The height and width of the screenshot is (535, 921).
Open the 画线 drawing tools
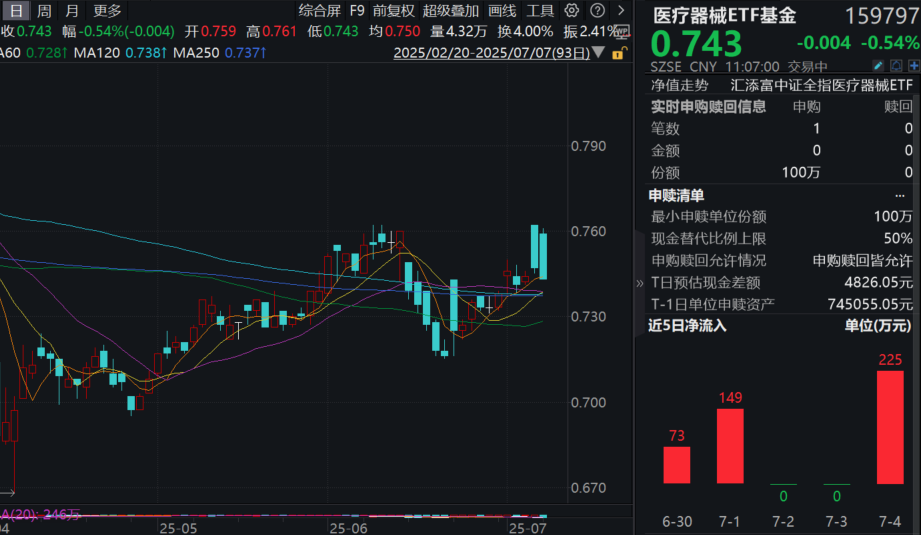(502, 11)
